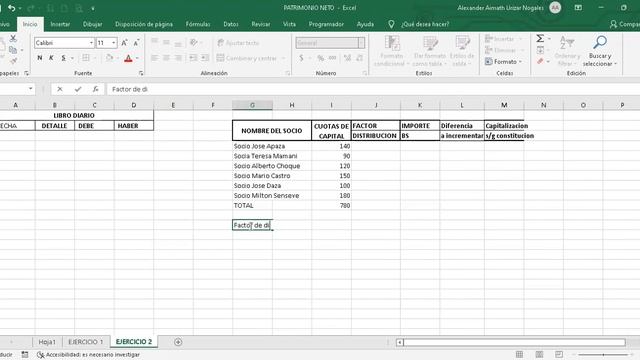Click the zoom slider in status bar

pos(603,355)
